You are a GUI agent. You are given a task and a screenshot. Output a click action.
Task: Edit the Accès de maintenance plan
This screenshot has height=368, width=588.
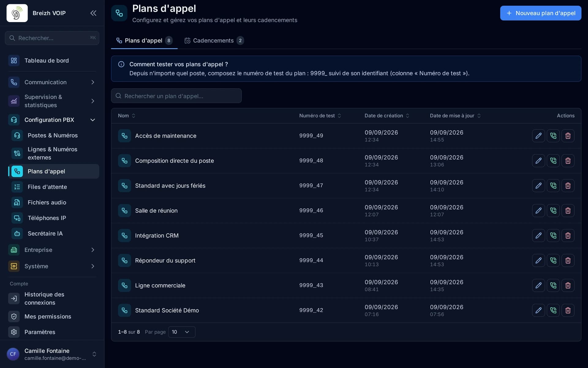coord(538,136)
